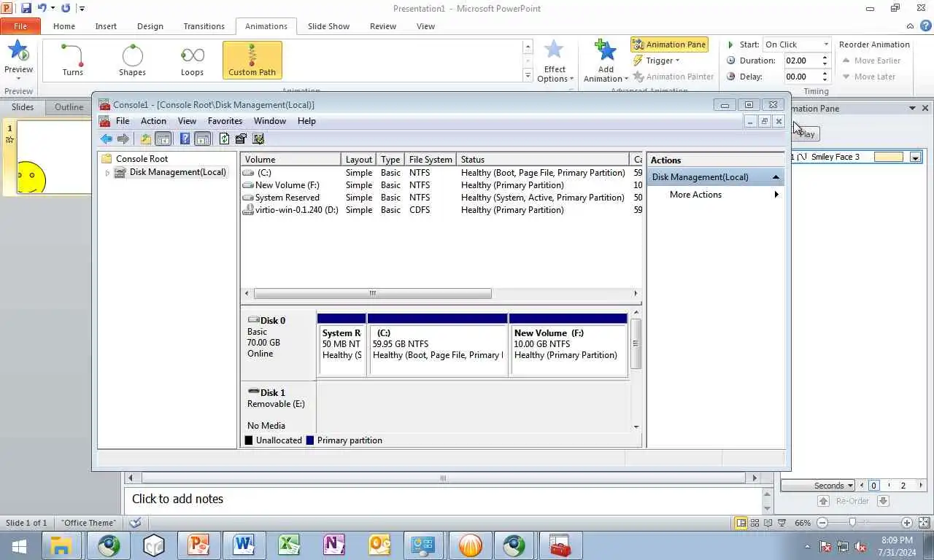
Task: Open the Favorites menu in Console1
Action: coord(225,121)
